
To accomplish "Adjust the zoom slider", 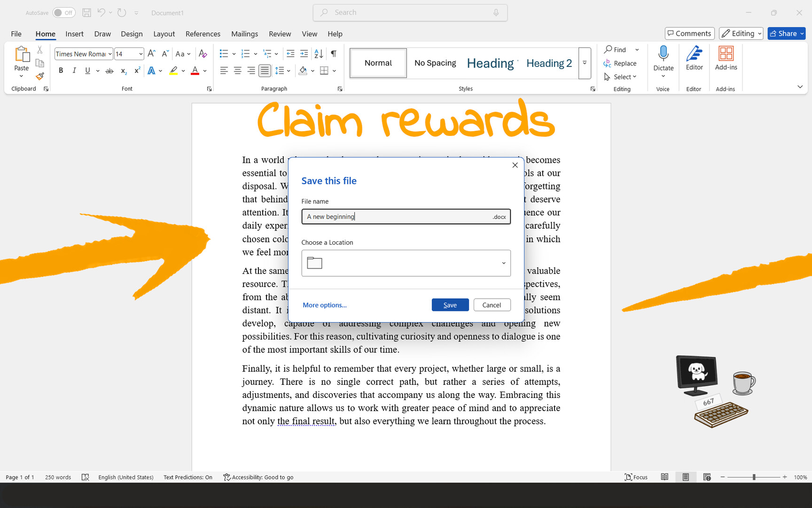I will coord(754,477).
